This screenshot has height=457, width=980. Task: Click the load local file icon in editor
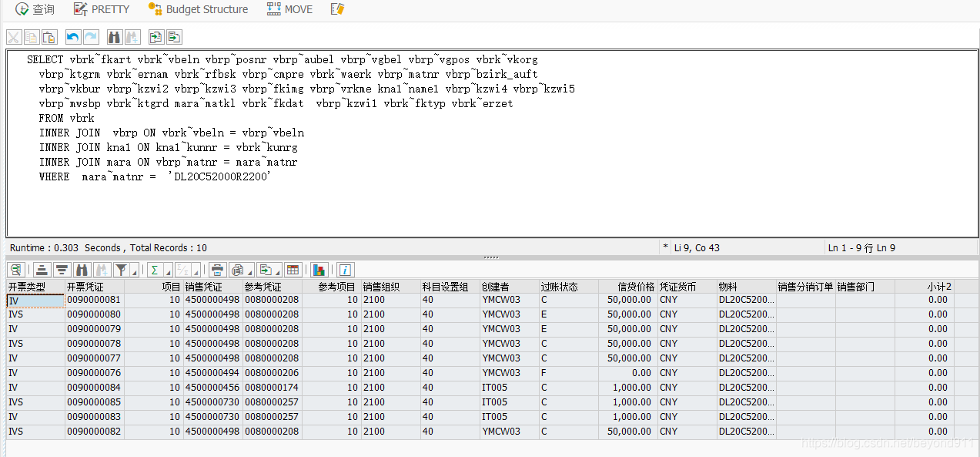(156, 37)
